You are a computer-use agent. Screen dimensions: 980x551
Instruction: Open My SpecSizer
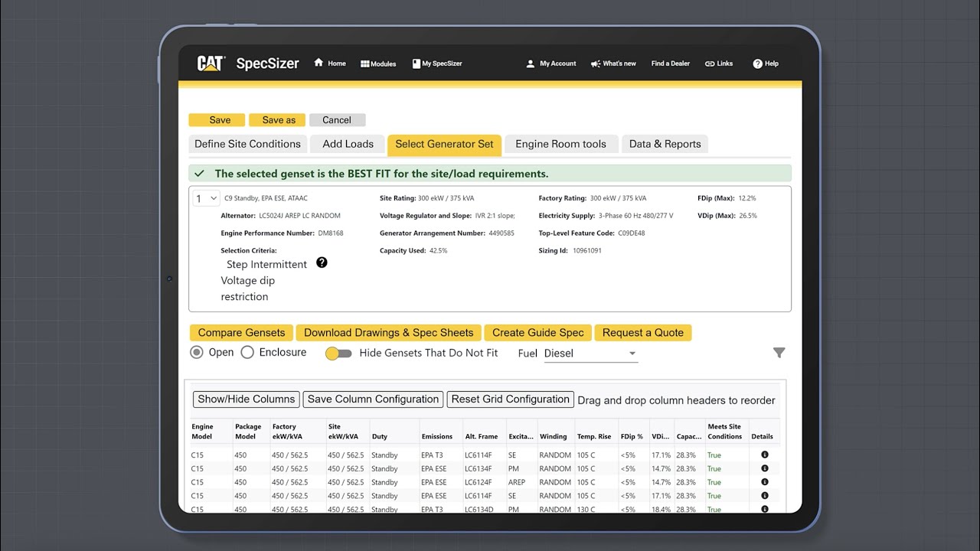coord(437,64)
